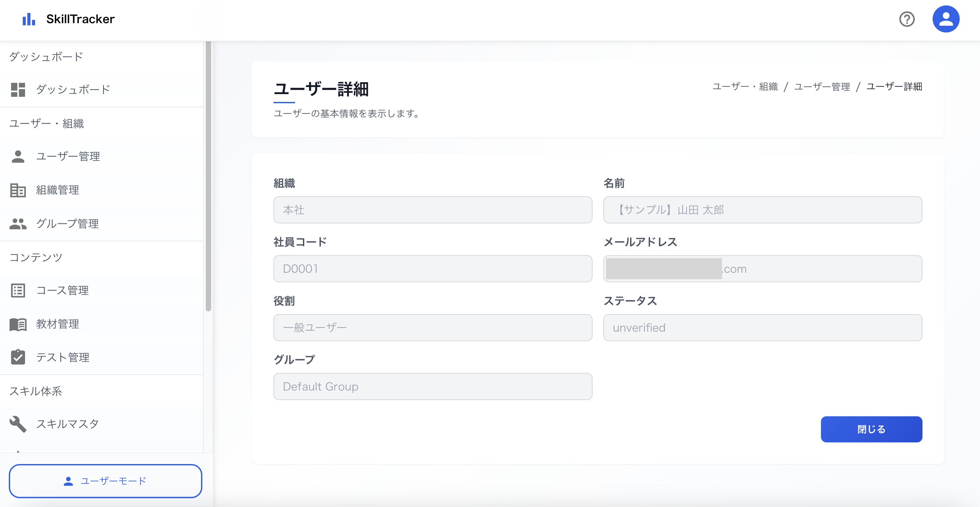Click the SkillTracker bar chart logo

(x=28, y=19)
